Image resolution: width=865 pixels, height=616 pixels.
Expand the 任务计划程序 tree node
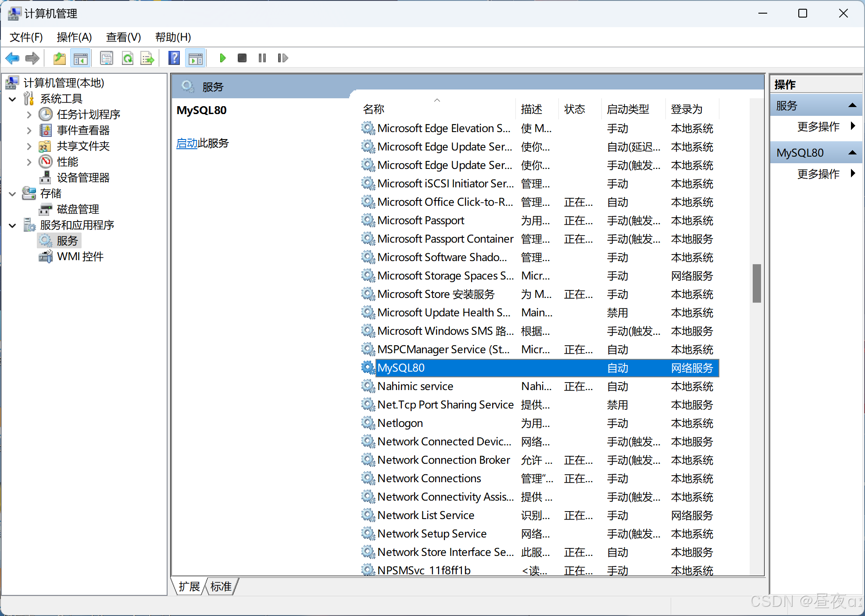29,115
